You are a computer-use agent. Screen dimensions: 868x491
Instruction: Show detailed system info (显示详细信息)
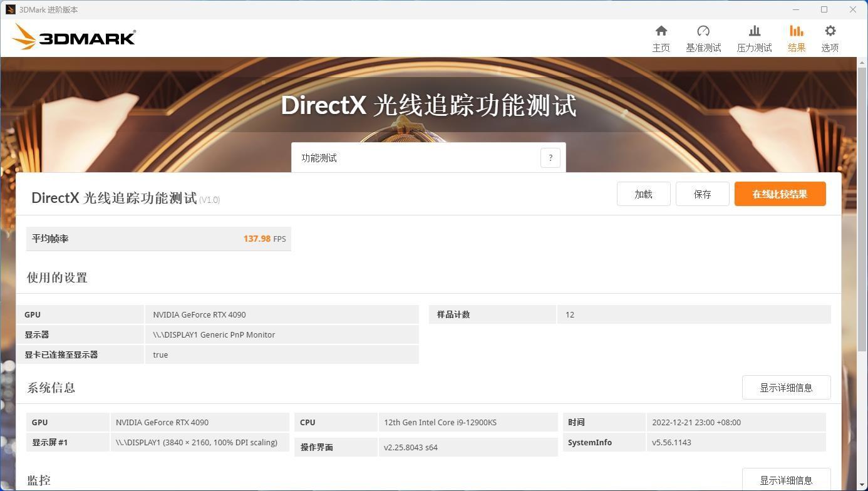point(786,388)
